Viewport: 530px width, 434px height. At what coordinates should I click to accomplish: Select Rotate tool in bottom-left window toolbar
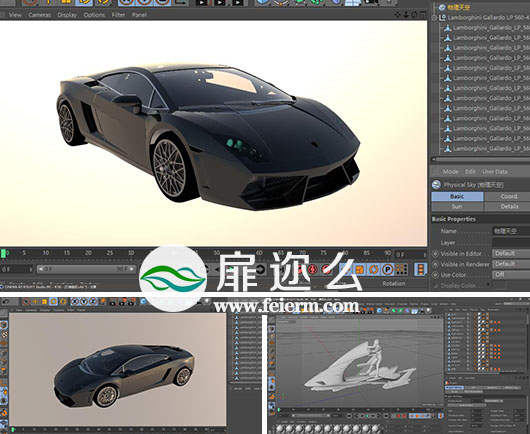[53, 301]
